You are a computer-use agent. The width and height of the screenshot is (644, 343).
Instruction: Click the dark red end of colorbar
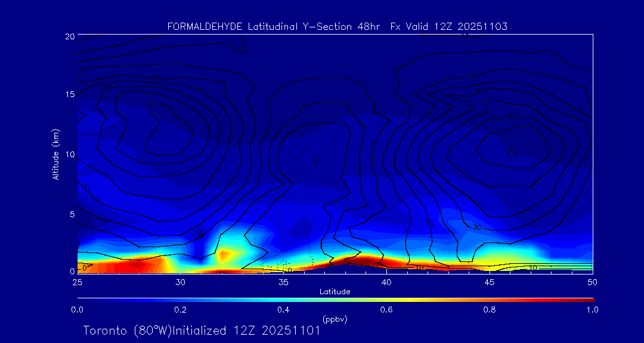pos(589,299)
